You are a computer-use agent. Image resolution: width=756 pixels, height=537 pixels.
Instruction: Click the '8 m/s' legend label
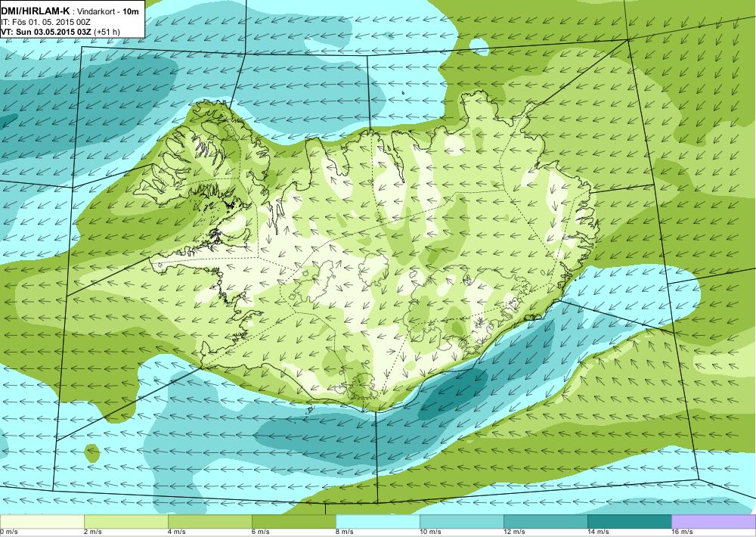345,532
